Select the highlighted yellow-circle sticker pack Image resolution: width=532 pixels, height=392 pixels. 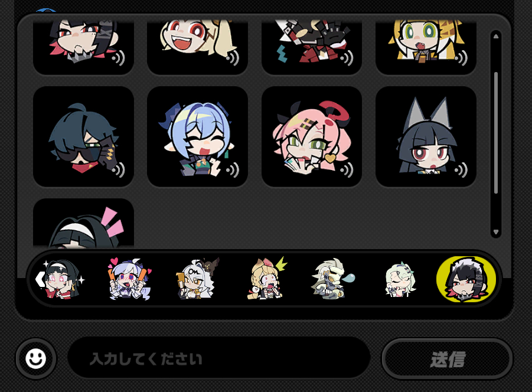click(466, 279)
